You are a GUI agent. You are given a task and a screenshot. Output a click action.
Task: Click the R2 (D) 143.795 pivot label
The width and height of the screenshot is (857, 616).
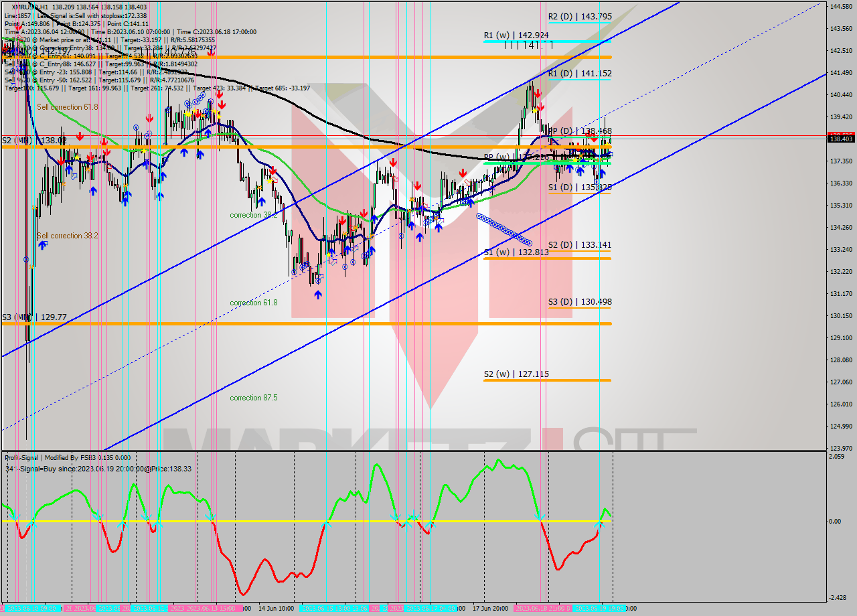coord(580,17)
